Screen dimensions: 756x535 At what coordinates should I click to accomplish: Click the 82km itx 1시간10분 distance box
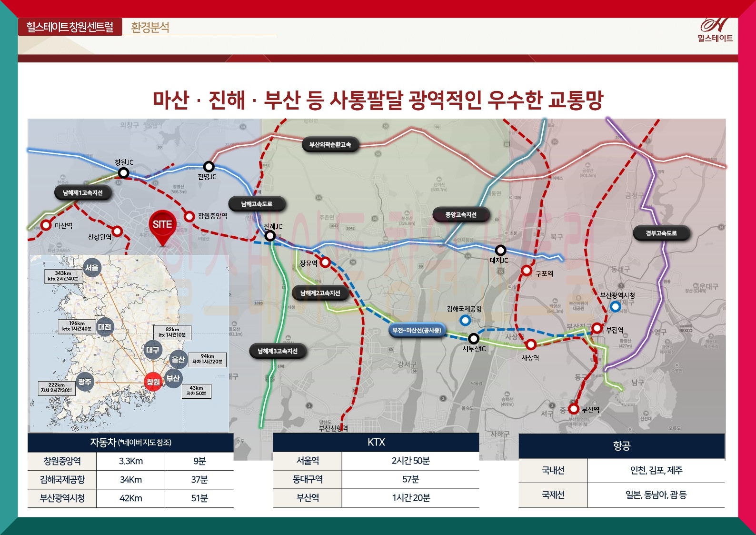tap(172, 332)
